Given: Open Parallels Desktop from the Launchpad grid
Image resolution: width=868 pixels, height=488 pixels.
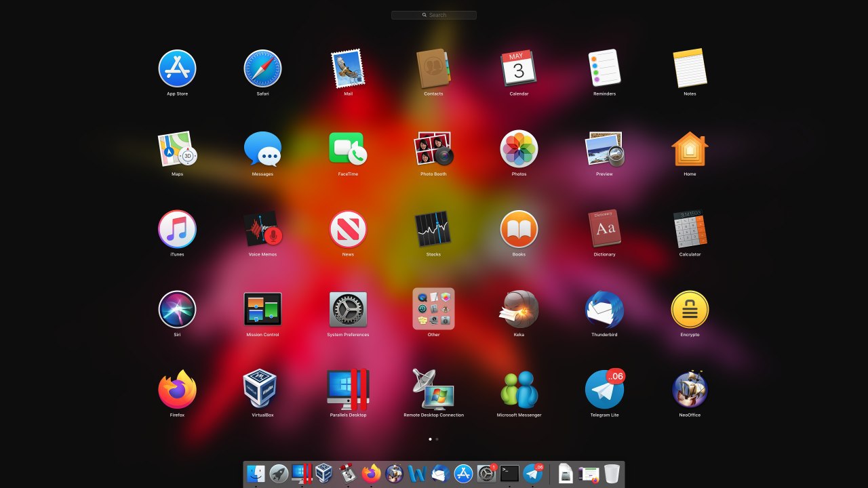Looking at the screenshot, I should [348, 389].
